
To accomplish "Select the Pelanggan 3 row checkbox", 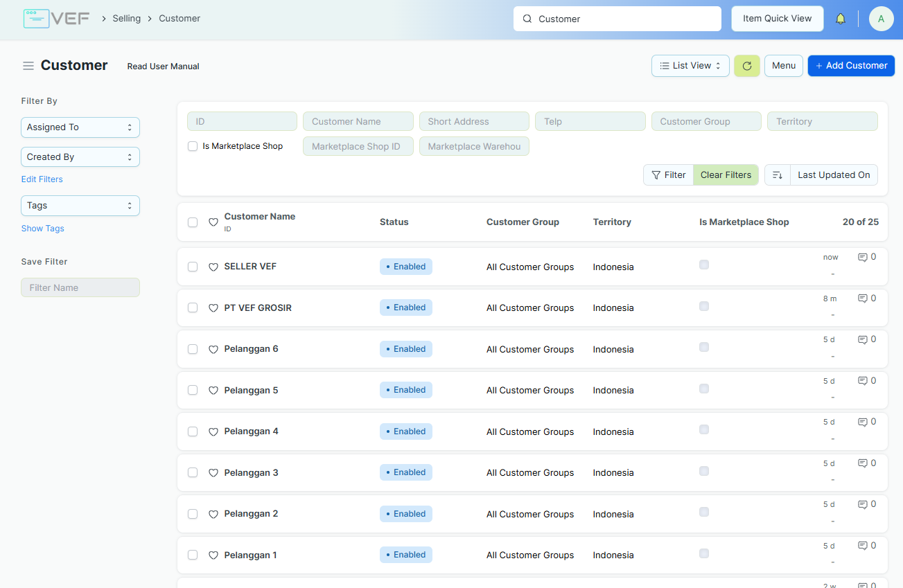I will click(x=193, y=473).
